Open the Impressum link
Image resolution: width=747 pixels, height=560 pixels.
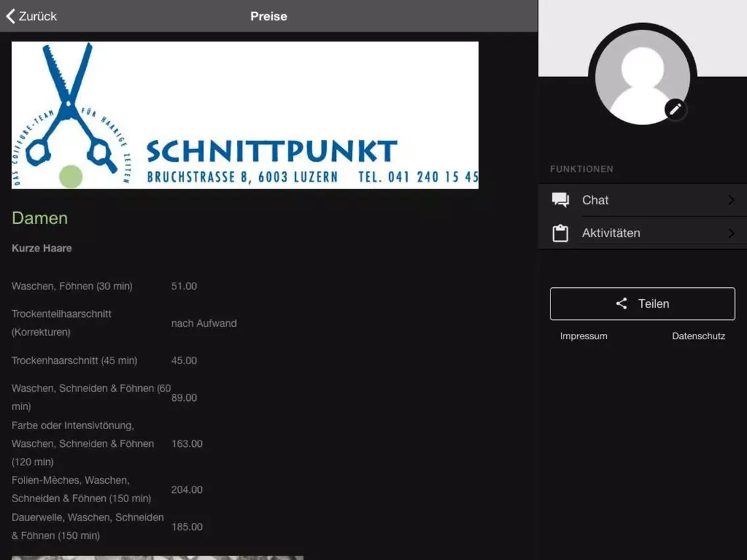[584, 336]
